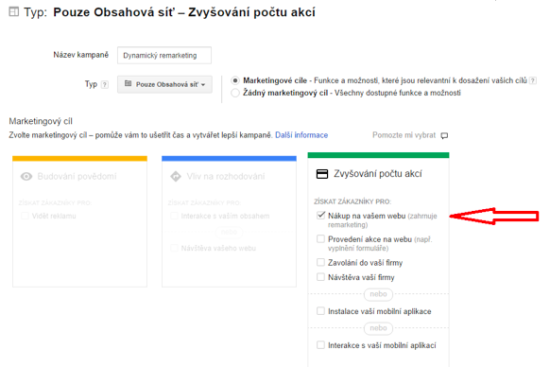Click the Pomozte mi vybrat link

pos(404,135)
